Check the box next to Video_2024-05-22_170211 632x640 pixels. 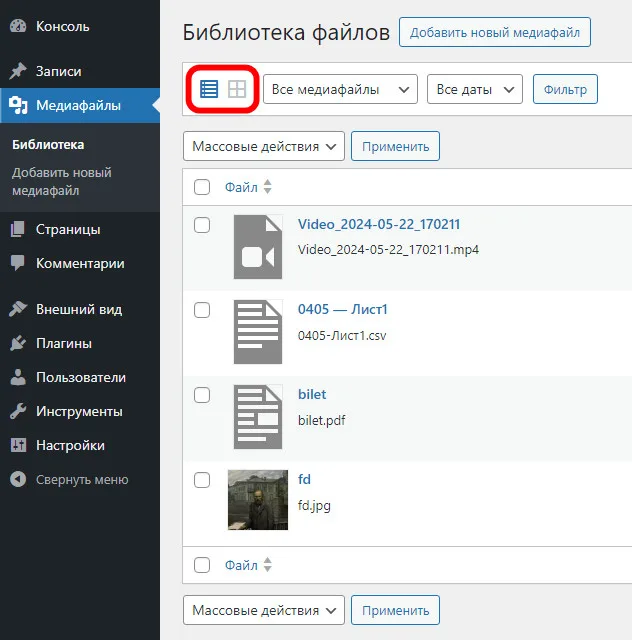coord(202,225)
